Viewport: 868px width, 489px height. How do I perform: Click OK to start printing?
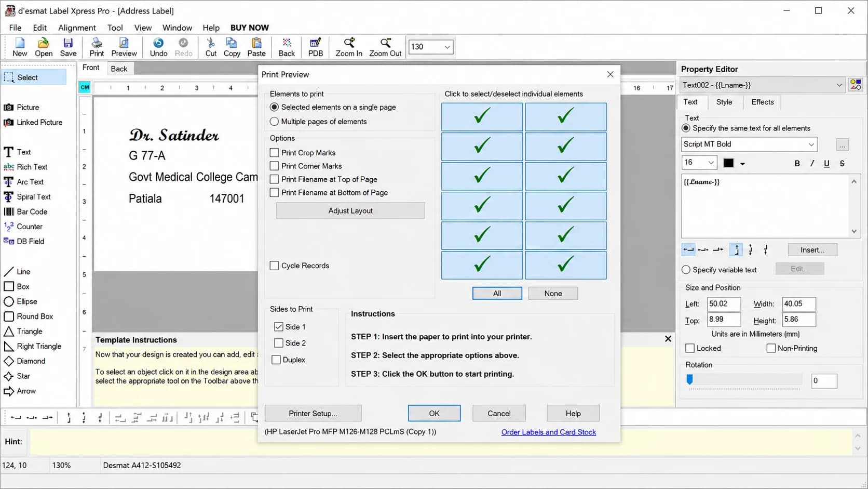pos(435,413)
